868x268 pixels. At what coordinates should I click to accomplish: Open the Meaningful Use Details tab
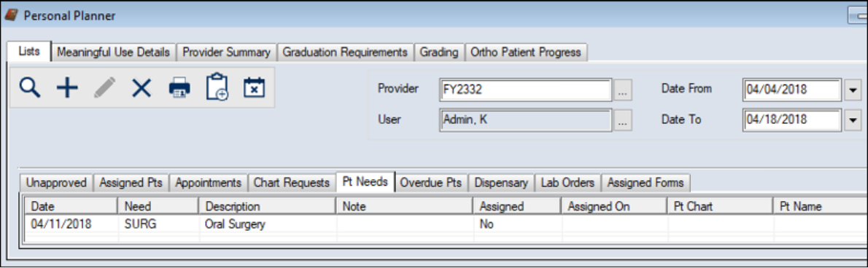(114, 52)
